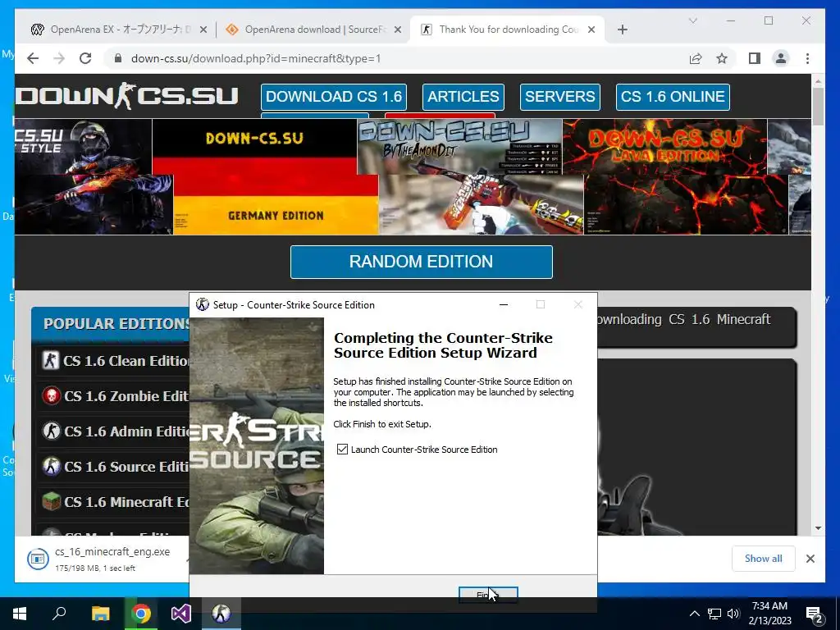Viewport: 840px width, 630px height.
Task: Minimize the Setup wizard window
Action: click(504, 305)
